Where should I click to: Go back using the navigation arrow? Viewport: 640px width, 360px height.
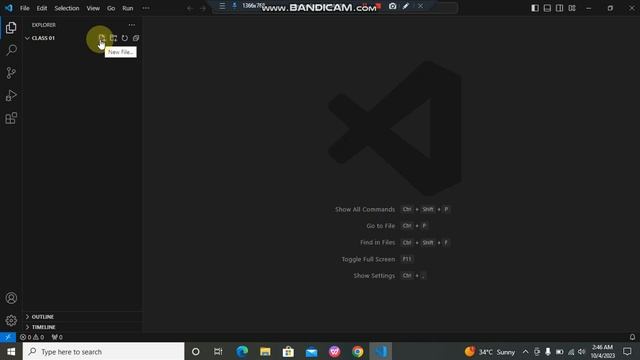click(190, 8)
